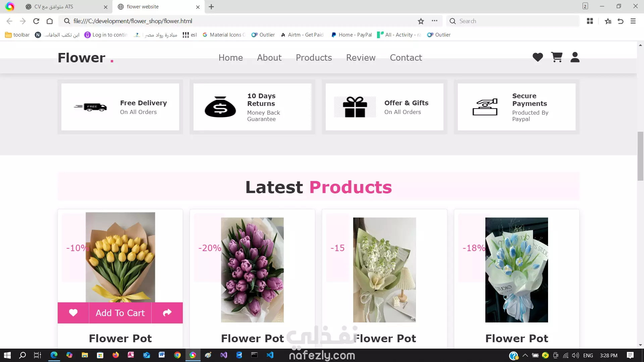644x362 pixels.
Task: Open the shopping cart icon in header
Action: click(x=557, y=57)
